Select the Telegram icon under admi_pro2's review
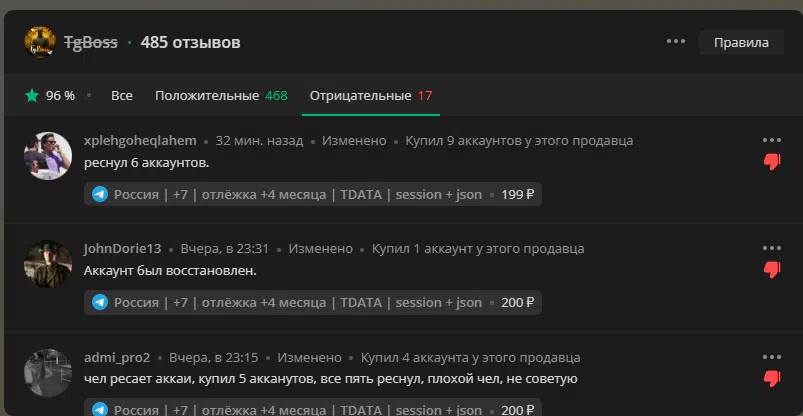Image resolution: width=803 pixels, height=416 pixels. point(100,410)
